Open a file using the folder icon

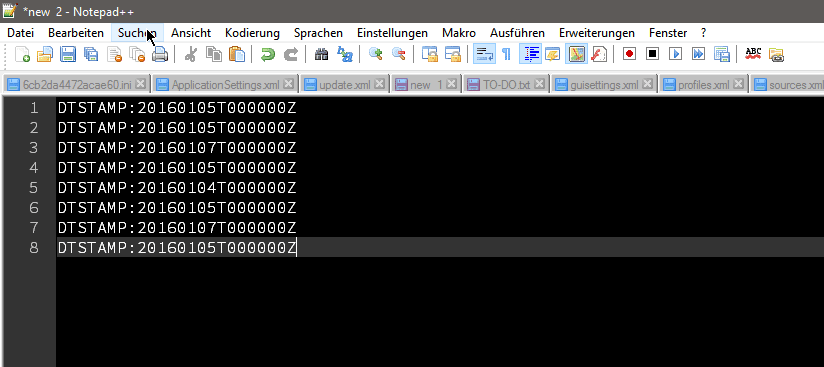[x=45, y=54]
